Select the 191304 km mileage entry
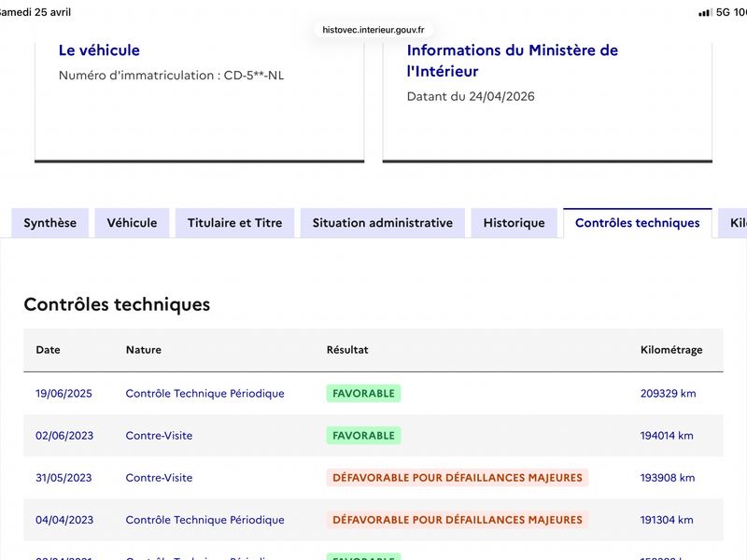747x560 pixels. pos(667,520)
